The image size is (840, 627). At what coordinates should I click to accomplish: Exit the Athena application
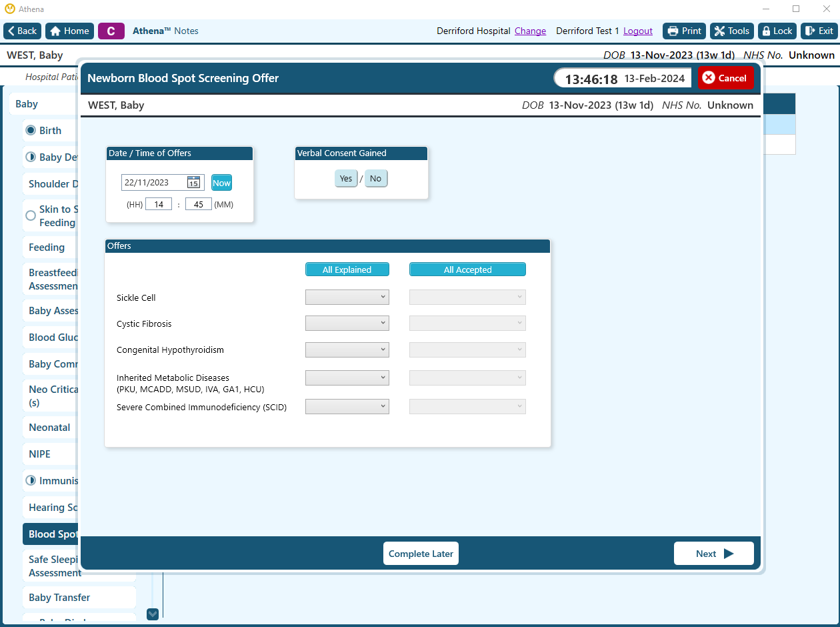819,31
